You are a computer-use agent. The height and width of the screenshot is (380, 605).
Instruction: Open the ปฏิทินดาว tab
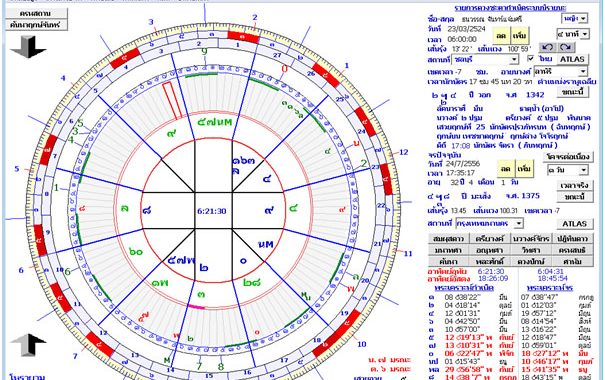point(572,238)
